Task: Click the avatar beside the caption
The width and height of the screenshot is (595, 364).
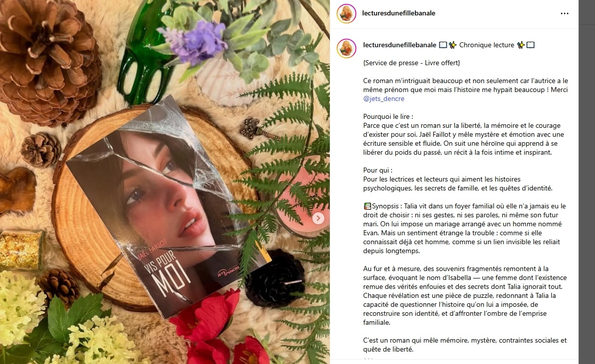Action: (346, 48)
